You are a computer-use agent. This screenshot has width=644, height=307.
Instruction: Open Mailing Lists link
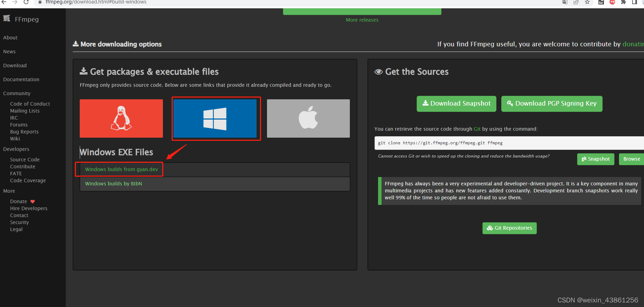25,111
